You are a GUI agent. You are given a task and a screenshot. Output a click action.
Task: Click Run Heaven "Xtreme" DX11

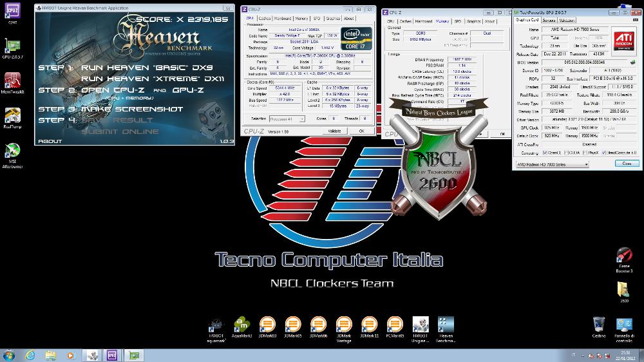[x=153, y=79]
